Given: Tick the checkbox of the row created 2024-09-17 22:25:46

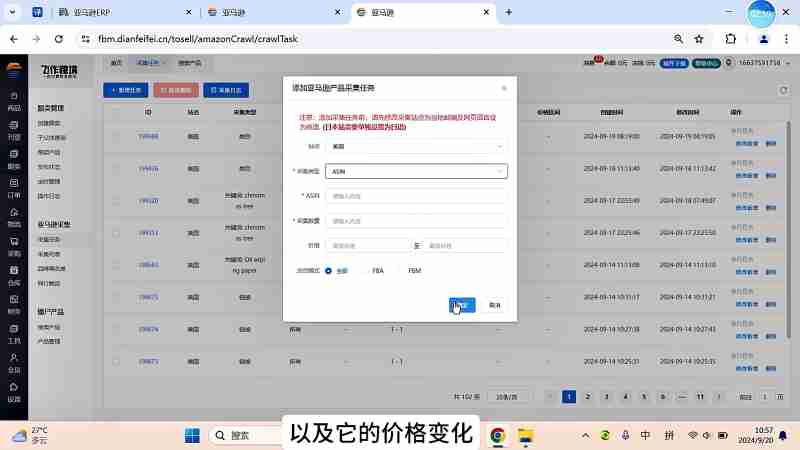Looking at the screenshot, I should tap(116, 233).
